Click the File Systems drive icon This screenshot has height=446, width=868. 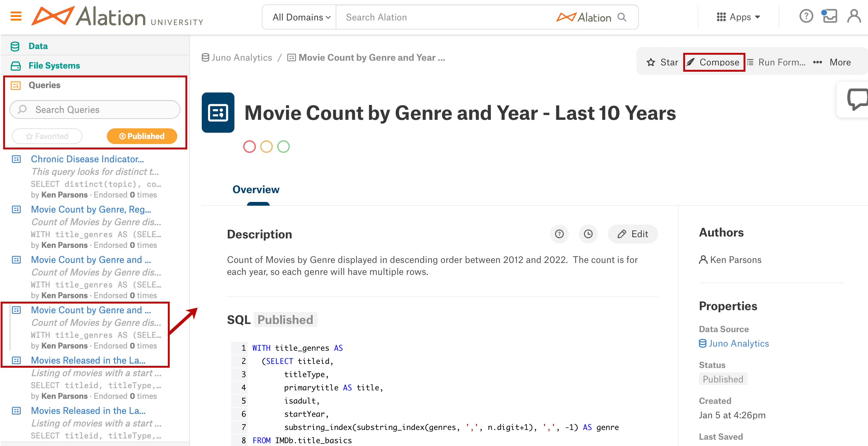15,66
